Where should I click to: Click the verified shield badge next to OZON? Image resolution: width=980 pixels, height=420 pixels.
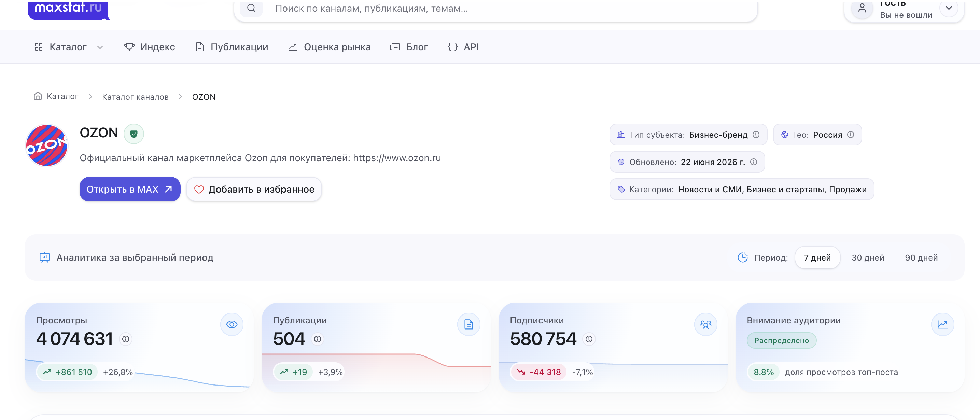[x=134, y=134]
